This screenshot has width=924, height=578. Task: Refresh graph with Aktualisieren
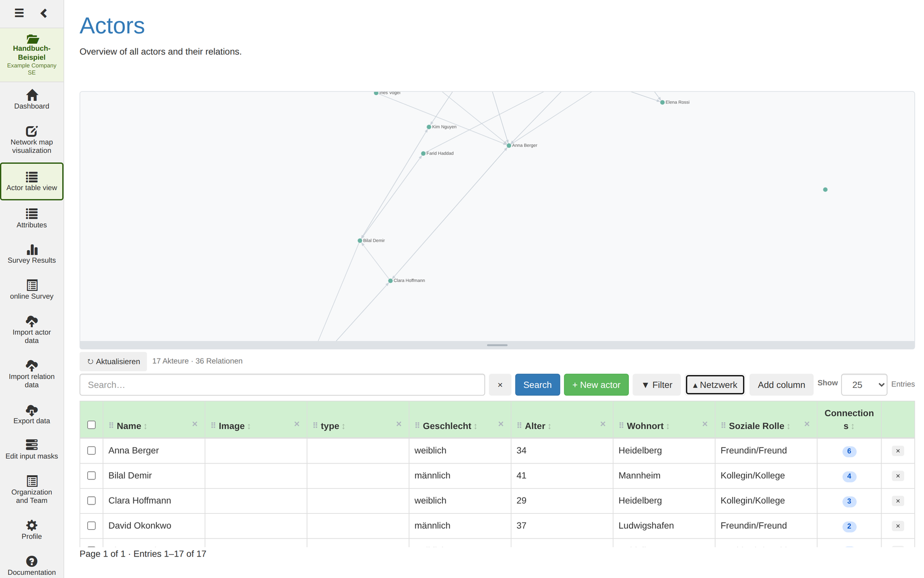(x=113, y=362)
